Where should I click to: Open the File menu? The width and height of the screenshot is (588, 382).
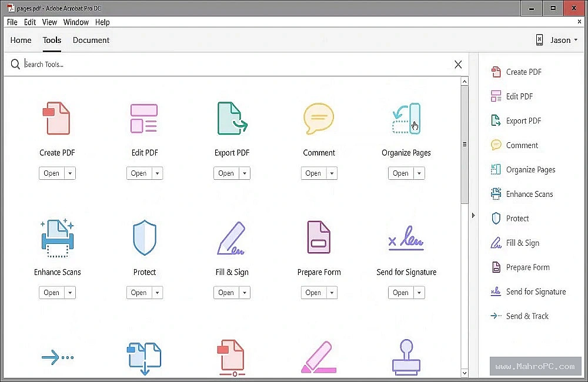pyautogui.click(x=12, y=22)
